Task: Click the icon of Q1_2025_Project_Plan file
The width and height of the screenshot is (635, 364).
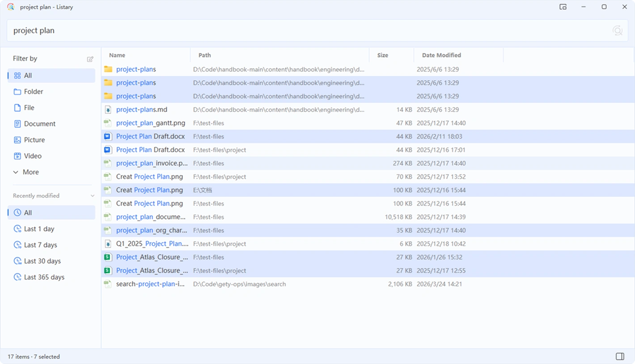Action: click(x=108, y=244)
